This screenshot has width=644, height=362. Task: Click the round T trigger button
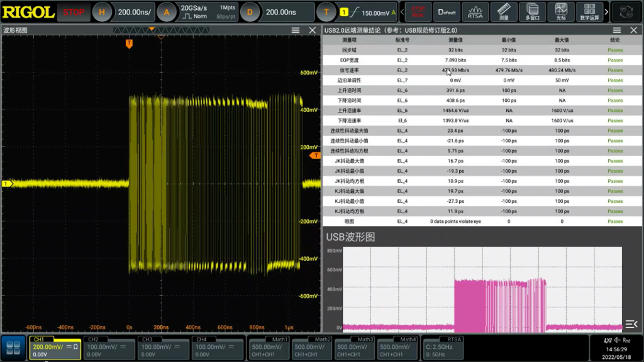pos(326,11)
